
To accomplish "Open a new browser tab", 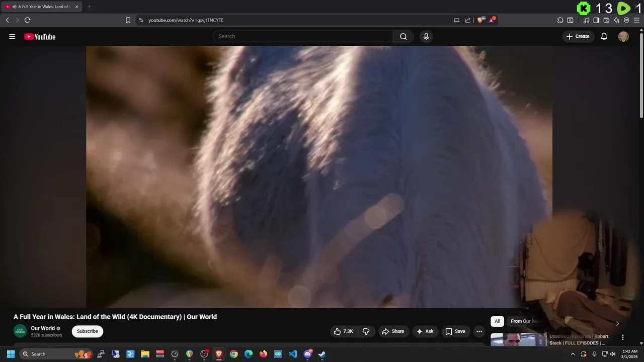I will (x=89, y=7).
